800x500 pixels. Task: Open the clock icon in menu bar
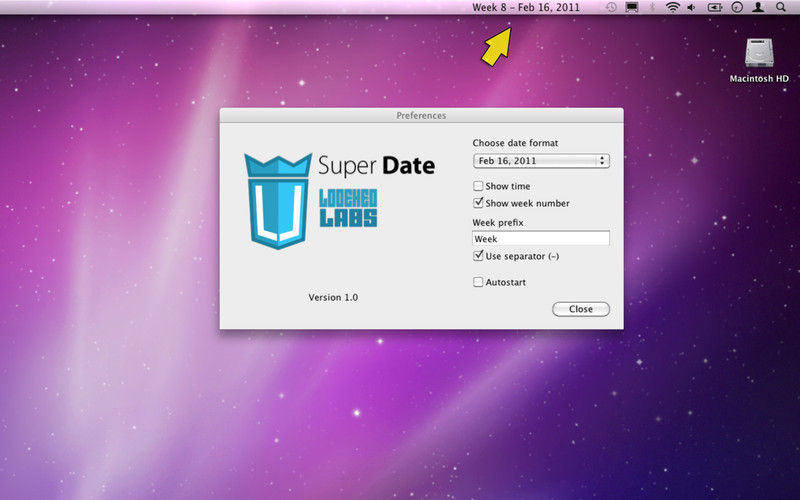pos(737,7)
